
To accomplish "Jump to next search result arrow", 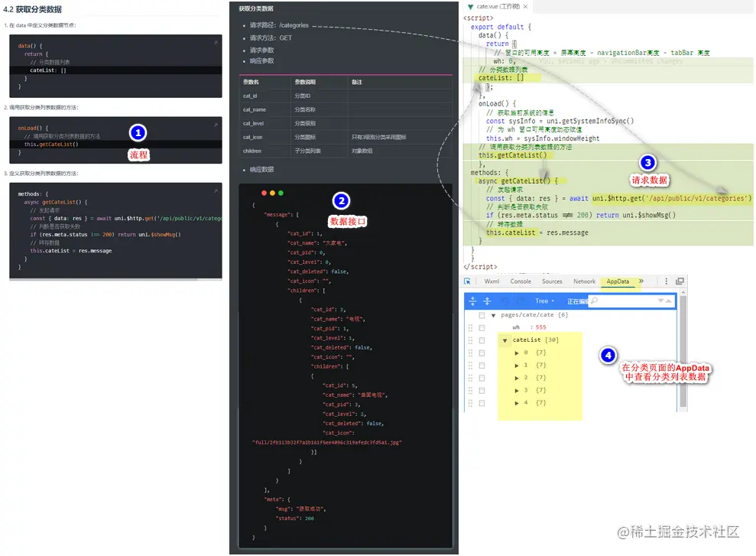I will (x=660, y=301).
